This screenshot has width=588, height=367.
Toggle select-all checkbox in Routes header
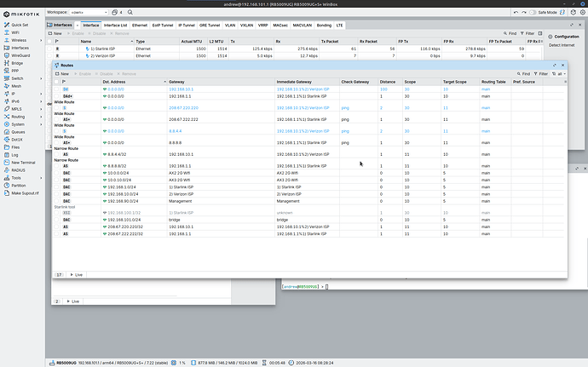coord(56,82)
